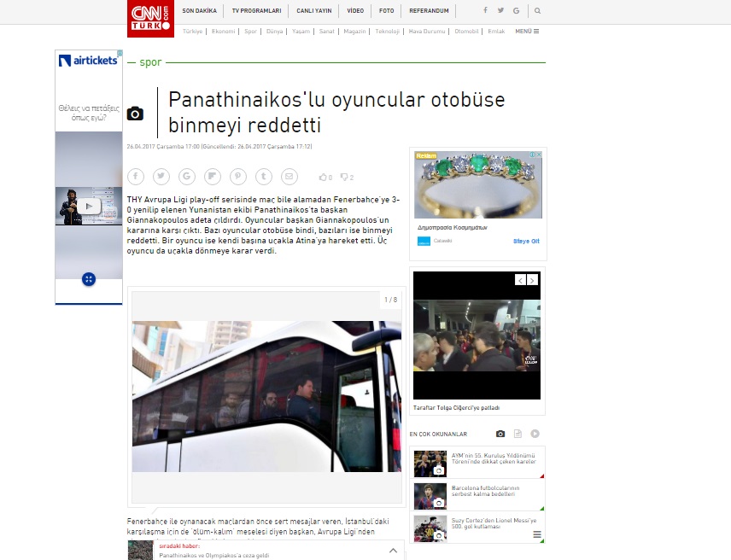Screen dimensions: 731x560
Task: Open next story 'Panathinaikos ve Olympiakos'a ceza geldi'
Action: (x=214, y=556)
